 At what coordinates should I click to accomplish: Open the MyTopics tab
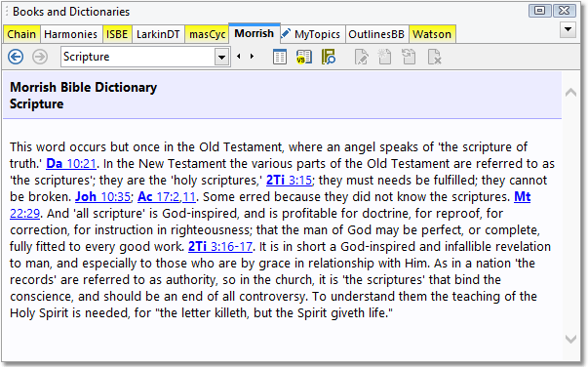(317, 34)
